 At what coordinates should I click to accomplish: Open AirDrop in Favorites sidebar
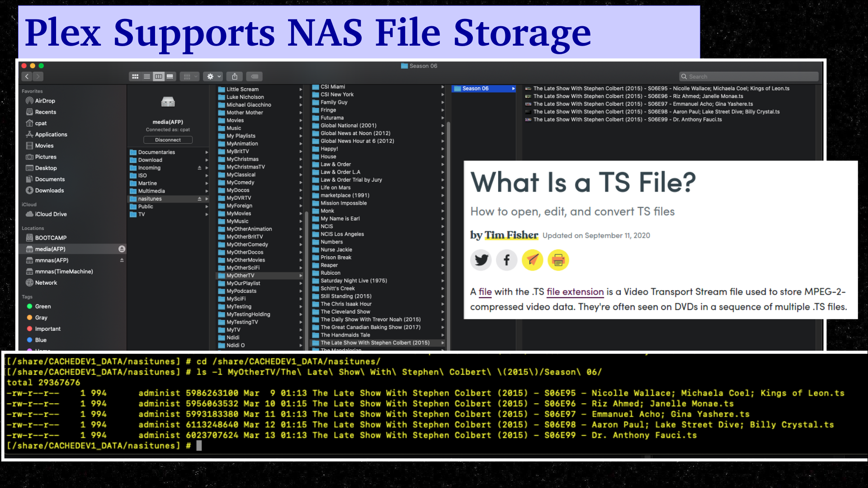(45, 101)
